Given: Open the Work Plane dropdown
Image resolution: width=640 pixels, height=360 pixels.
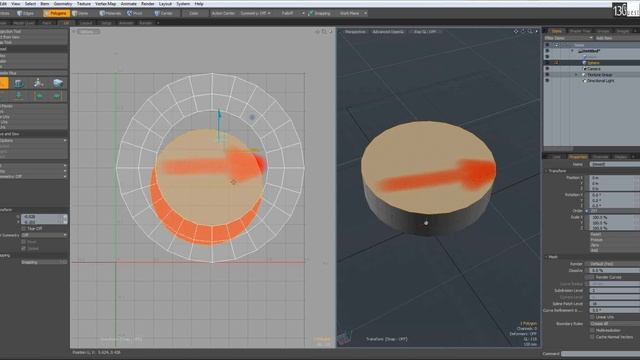Looking at the screenshot, I should point(352,13).
